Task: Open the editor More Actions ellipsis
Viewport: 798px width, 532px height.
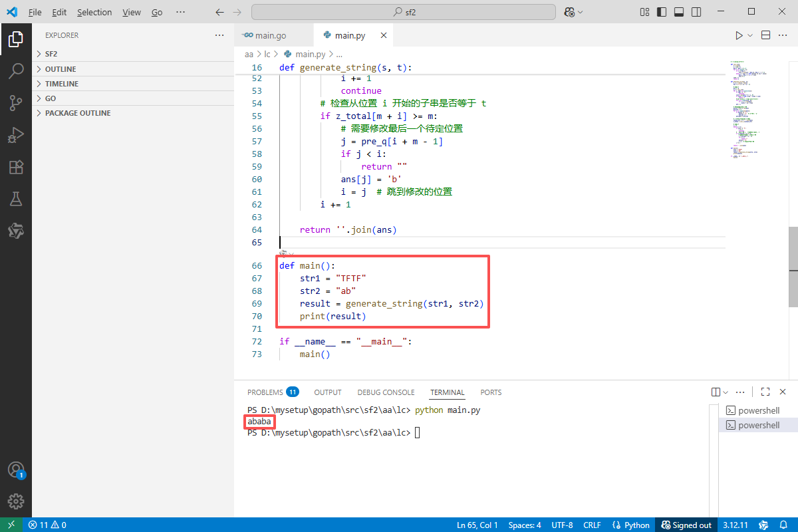Action: pos(784,35)
